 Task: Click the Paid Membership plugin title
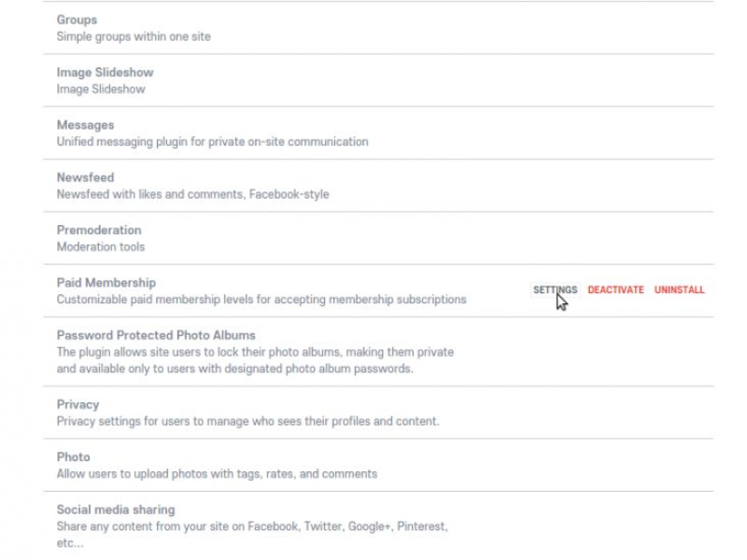coord(106,283)
